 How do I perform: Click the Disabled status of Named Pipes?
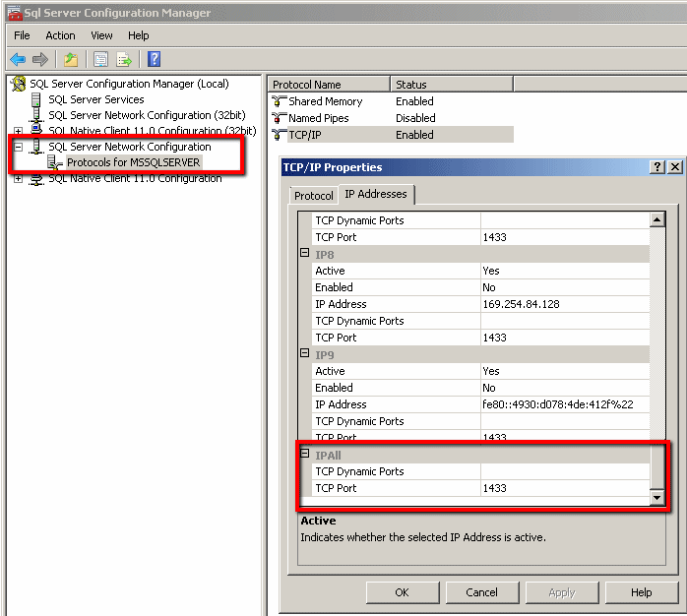415,118
